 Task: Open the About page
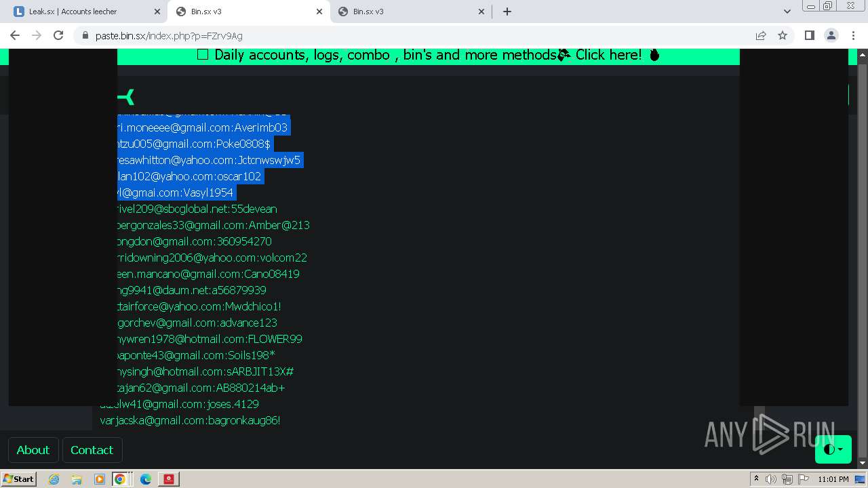pos(33,450)
